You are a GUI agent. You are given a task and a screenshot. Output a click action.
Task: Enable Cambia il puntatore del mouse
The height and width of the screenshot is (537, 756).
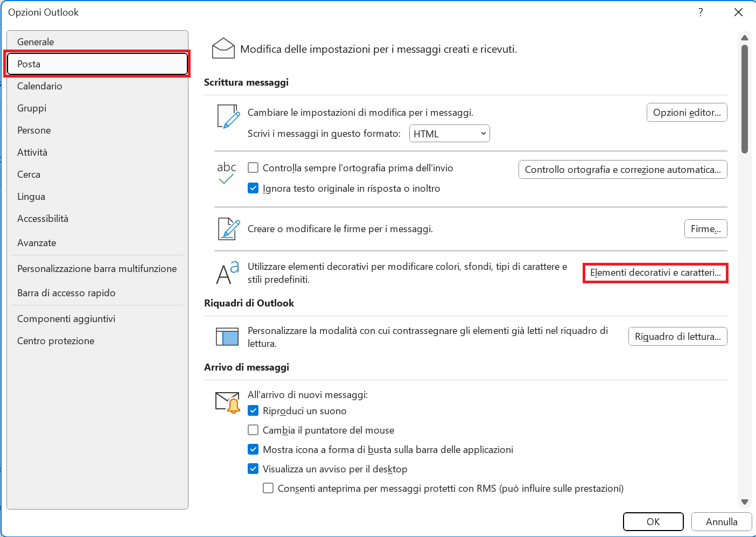(253, 430)
